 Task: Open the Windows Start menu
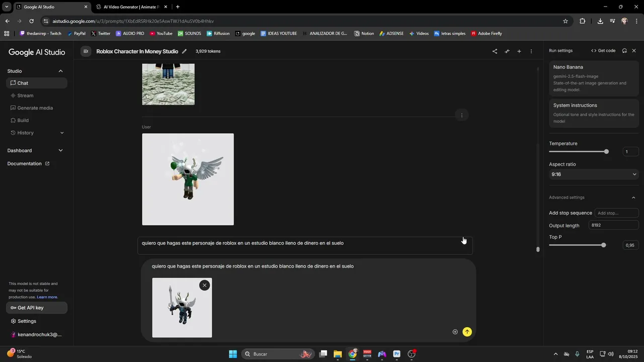pyautogui.click(x=233, y=354)
